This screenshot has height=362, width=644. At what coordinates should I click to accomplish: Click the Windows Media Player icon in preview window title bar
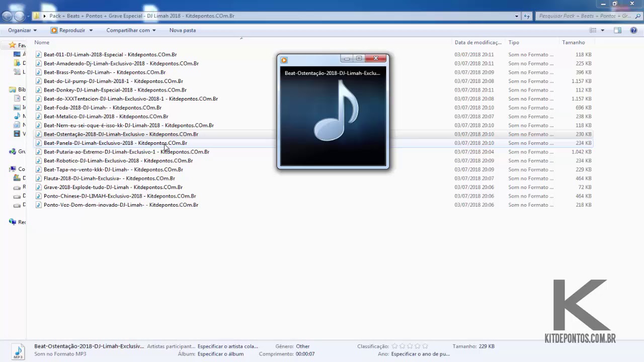(x=284, y=60)
